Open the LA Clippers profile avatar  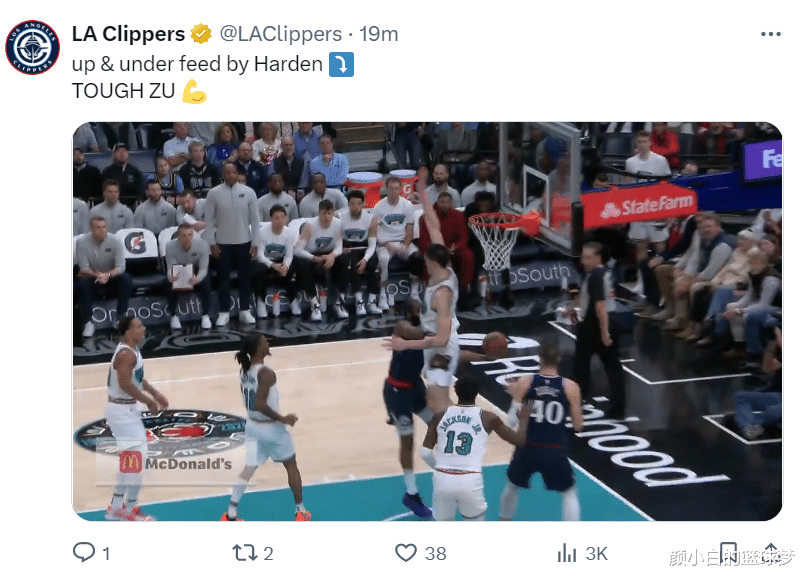click(x=32, y=47)
